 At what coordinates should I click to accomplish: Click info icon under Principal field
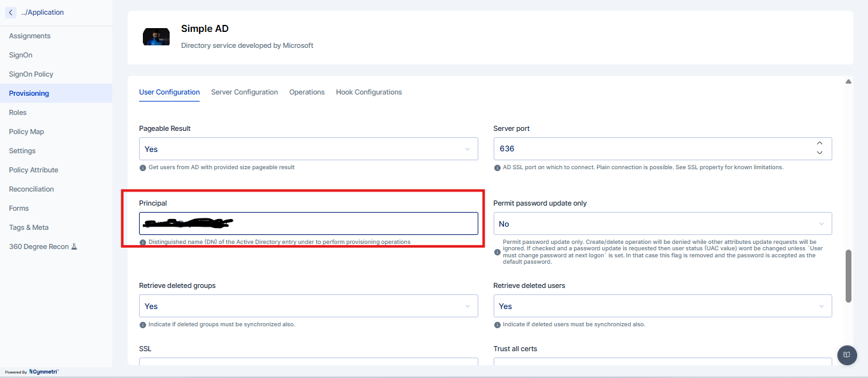click(142, 242)
